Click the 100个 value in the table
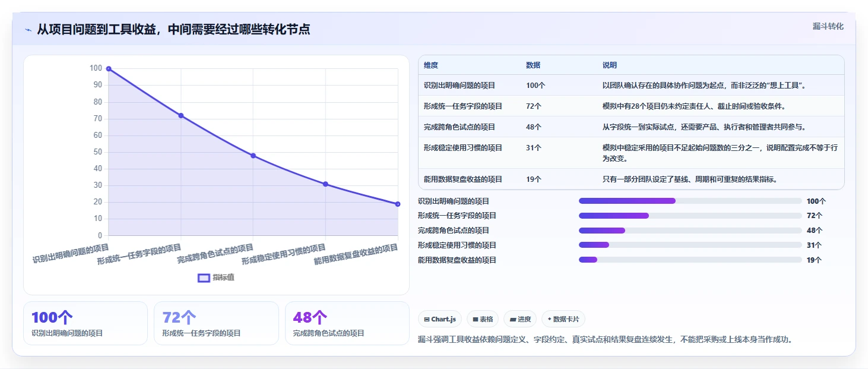The image size is (868, 369). 536,86
